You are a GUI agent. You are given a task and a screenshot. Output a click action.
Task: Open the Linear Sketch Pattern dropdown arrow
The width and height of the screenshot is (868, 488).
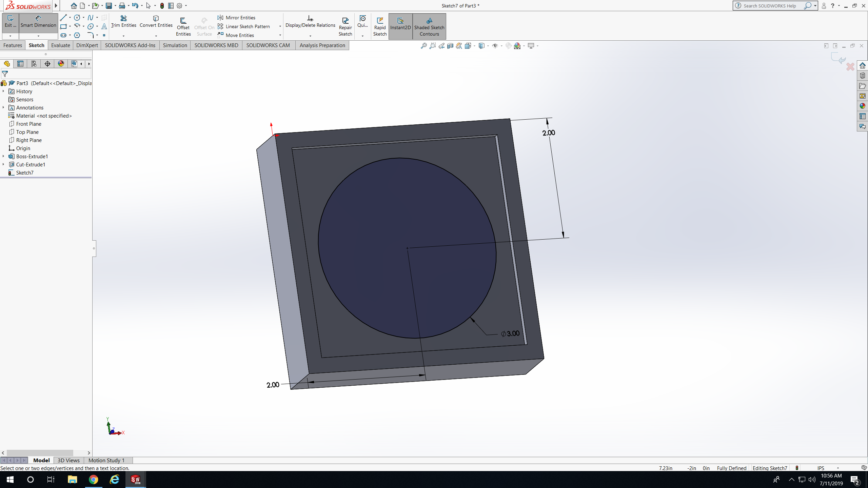280,26
